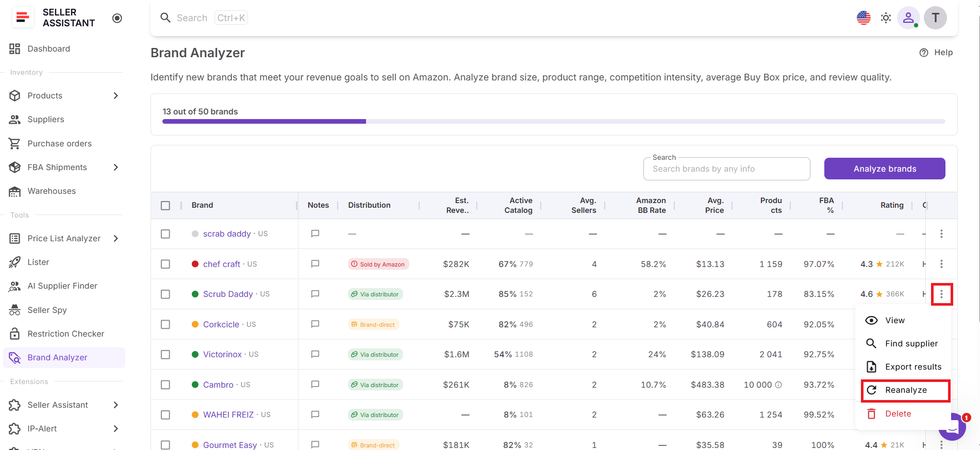Expand the Products submenu chevron
Viewport: 980px width, 450px height.
coord(115,95)
